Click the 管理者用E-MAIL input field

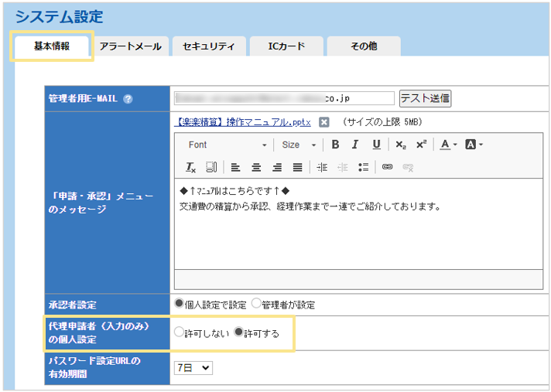coord(284,98)
